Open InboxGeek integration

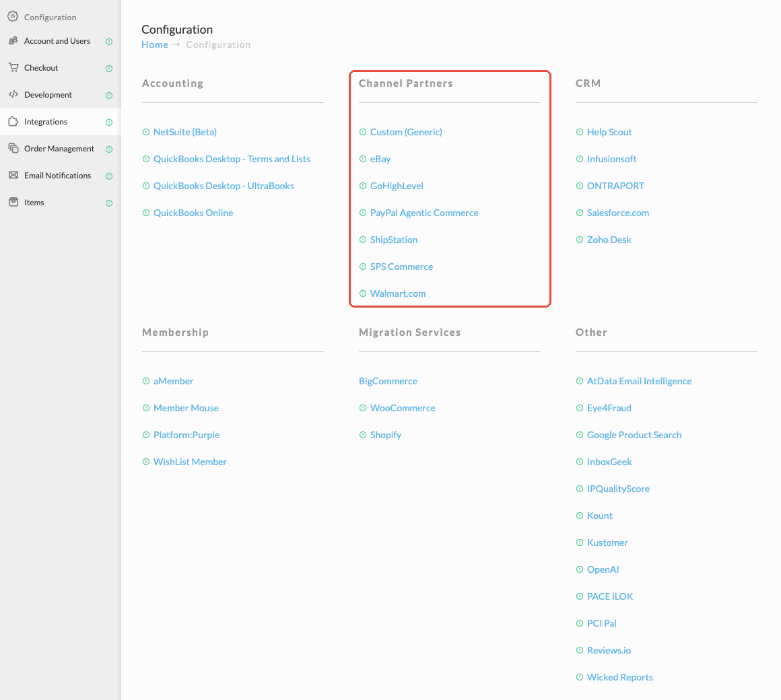609,462
